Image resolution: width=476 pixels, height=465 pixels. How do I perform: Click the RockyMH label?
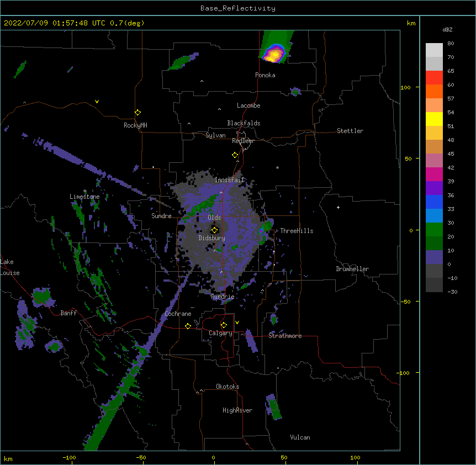click(x=135, y=125)
